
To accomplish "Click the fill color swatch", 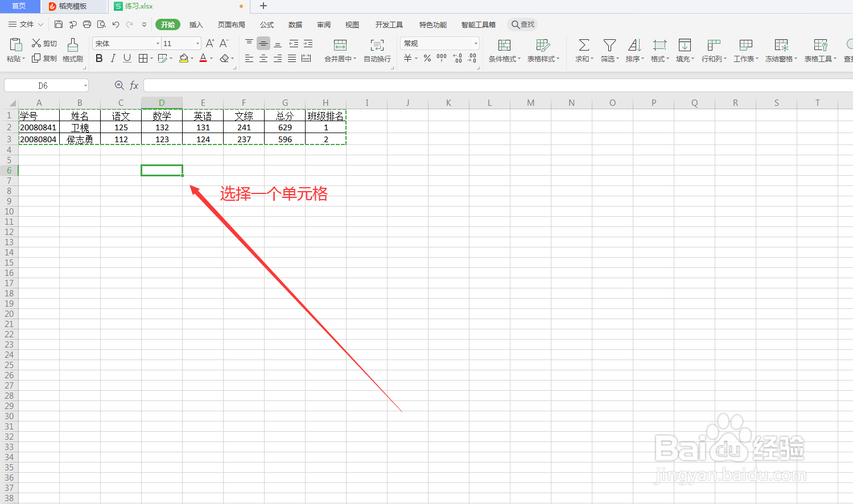I will [183, 57].
